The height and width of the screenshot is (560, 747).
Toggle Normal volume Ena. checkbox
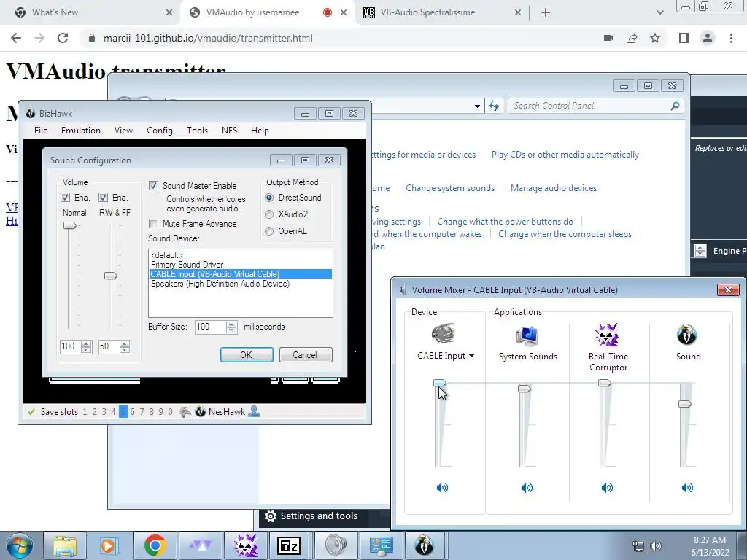(65, 197)
